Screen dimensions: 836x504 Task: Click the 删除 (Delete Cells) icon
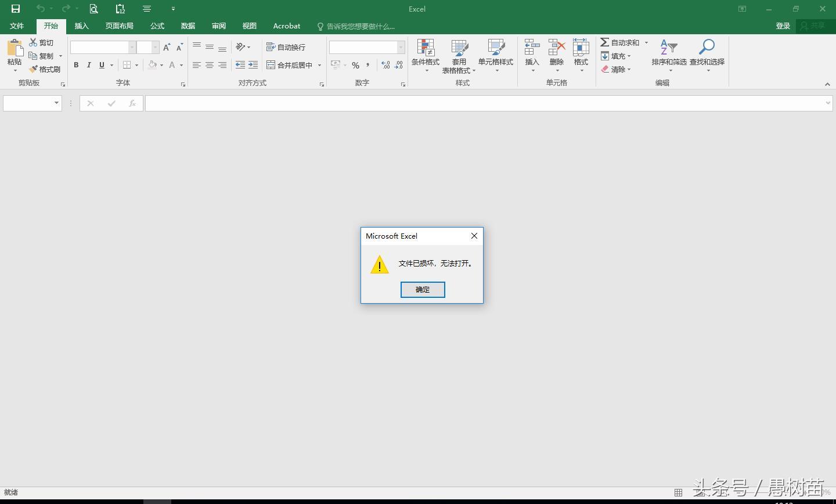point(556,55)
